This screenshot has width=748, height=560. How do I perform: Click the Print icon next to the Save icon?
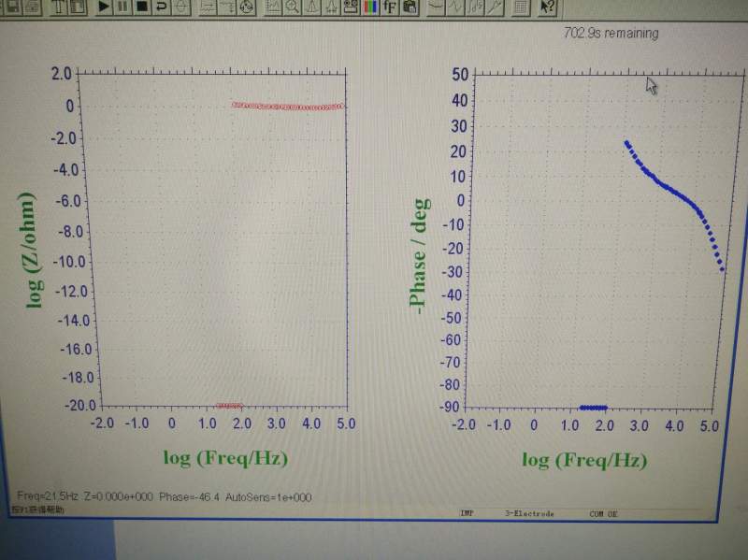click(x=33, y=7)
